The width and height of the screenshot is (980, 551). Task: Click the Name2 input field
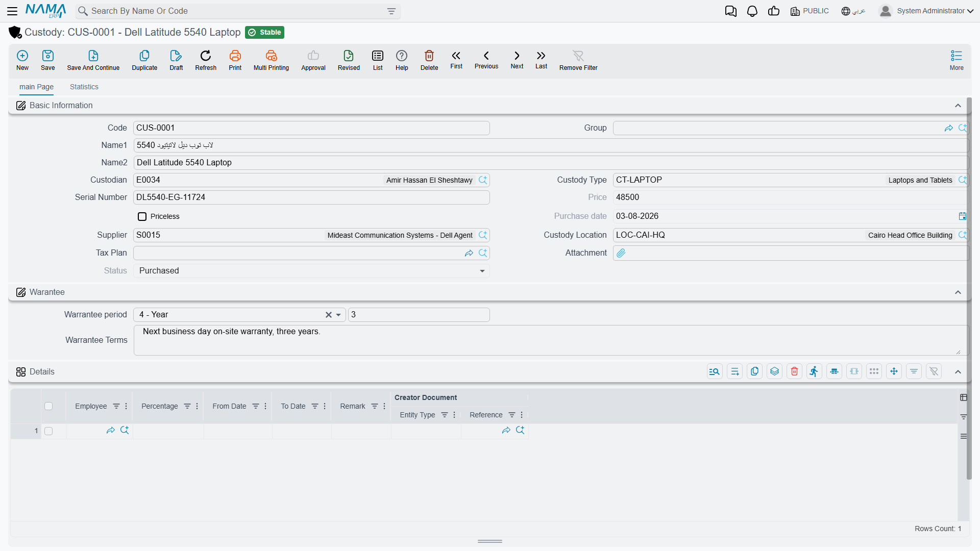[x=551, y=163]
